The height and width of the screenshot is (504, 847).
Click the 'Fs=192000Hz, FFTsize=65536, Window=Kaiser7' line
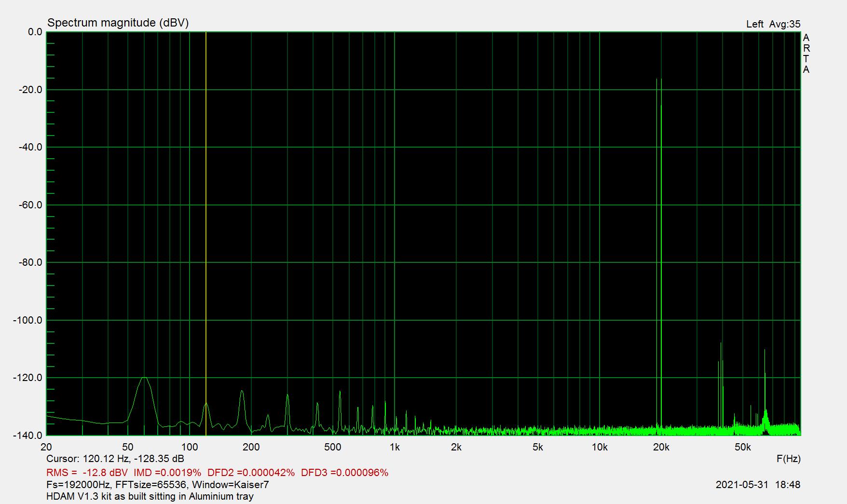[x=158, y=485]
